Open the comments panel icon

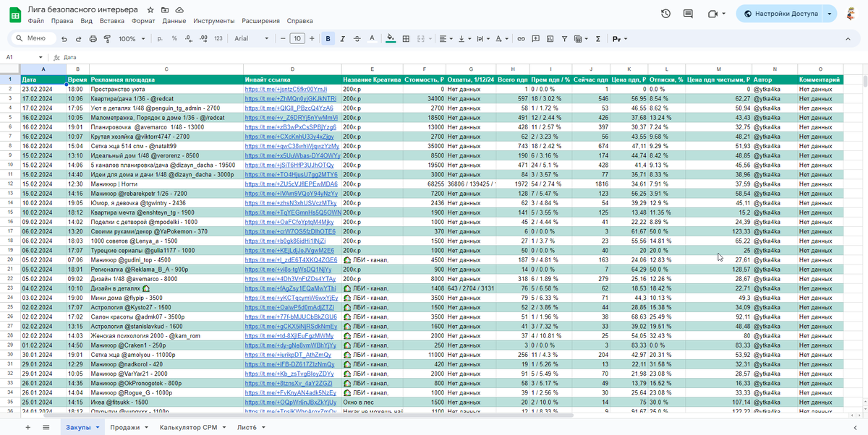[689, 14]
